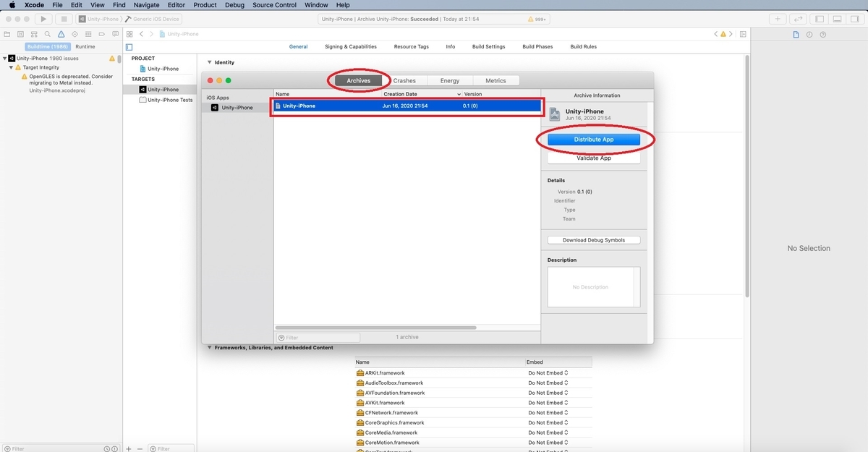Image resolution: width=868 pixels, height=452 pixels.
Task: Select the Metrics tab in Organizer
Action: 495,81
